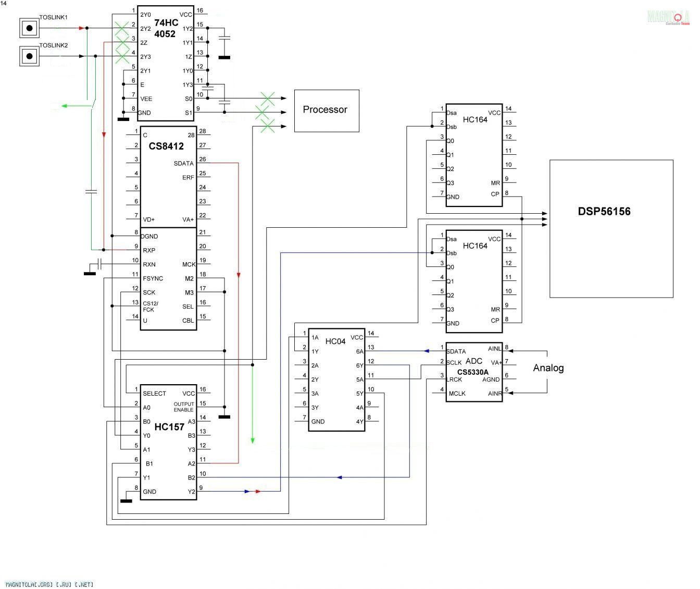Click the Analog input label
This screenshot has width=700, height=589.
(x=548, y=368)
